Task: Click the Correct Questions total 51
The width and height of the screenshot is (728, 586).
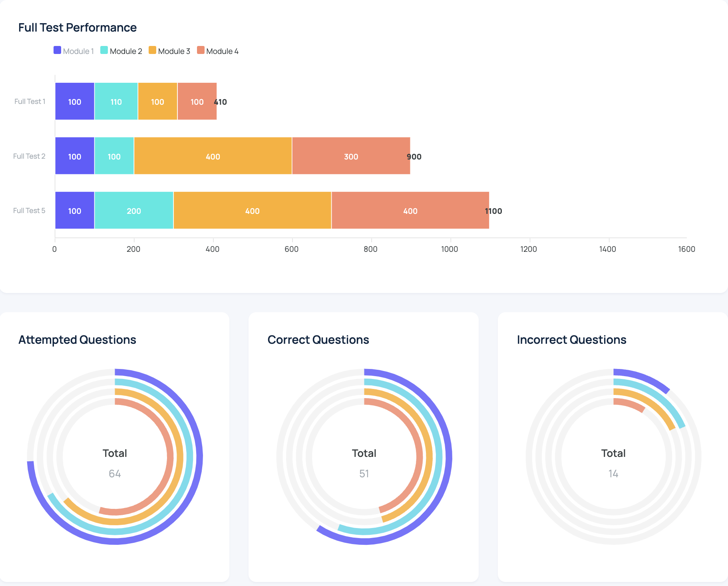Action: point(364,474)
